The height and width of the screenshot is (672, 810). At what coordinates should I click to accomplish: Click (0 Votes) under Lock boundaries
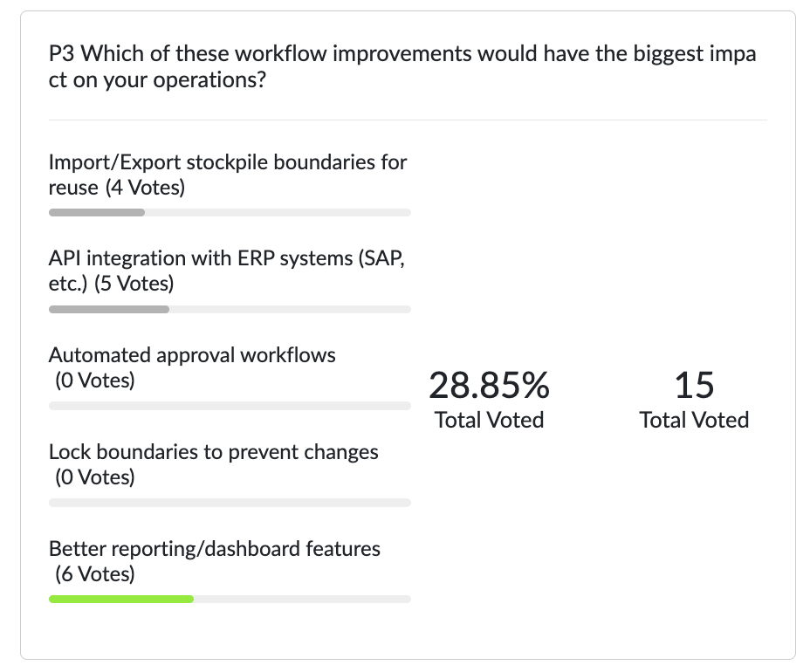coord(95,477)
